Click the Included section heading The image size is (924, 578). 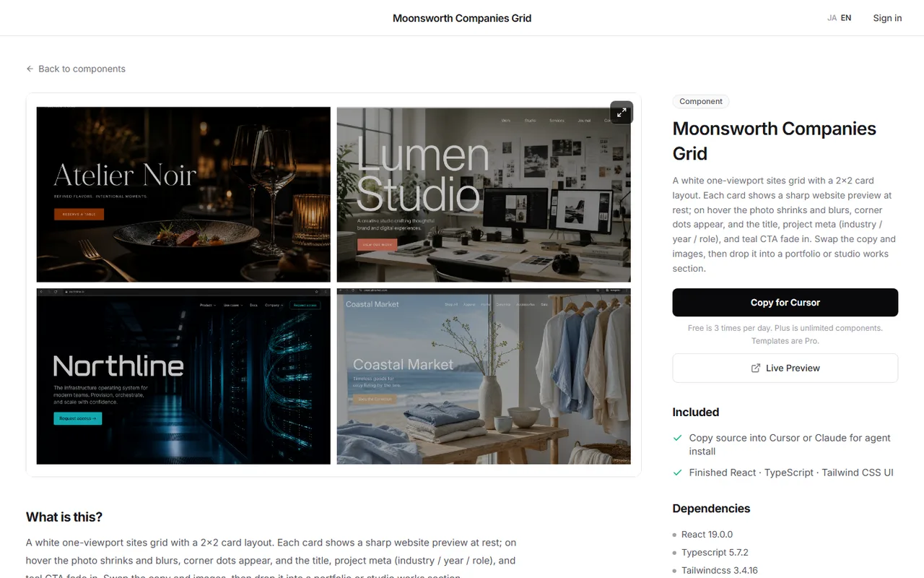coord(696,413)
